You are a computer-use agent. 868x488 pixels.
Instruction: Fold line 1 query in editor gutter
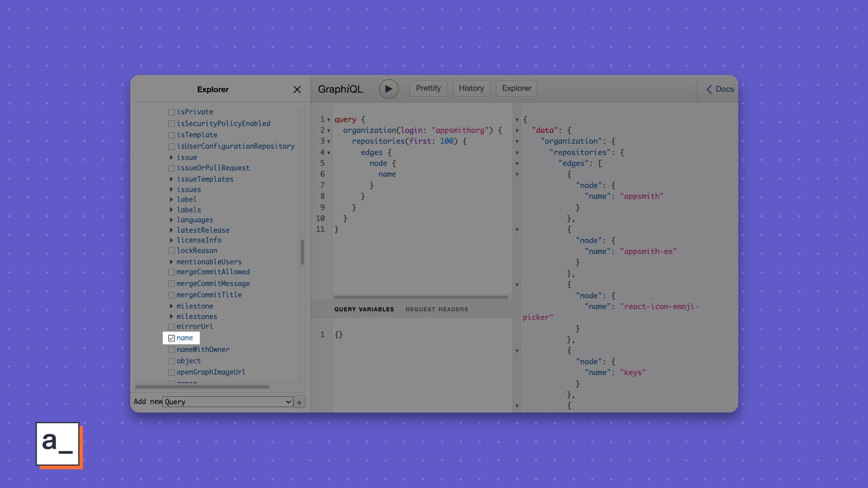point(329,120)
